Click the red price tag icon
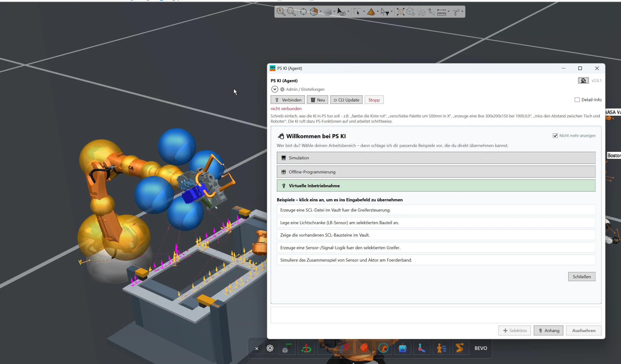 point(364,348)
